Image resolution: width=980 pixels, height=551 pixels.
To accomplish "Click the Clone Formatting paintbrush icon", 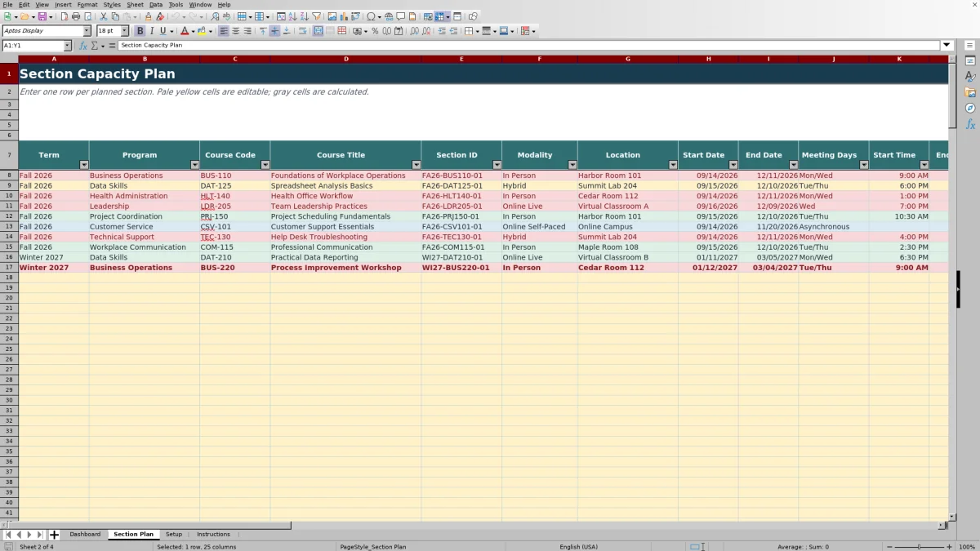I will pos(148,16).
